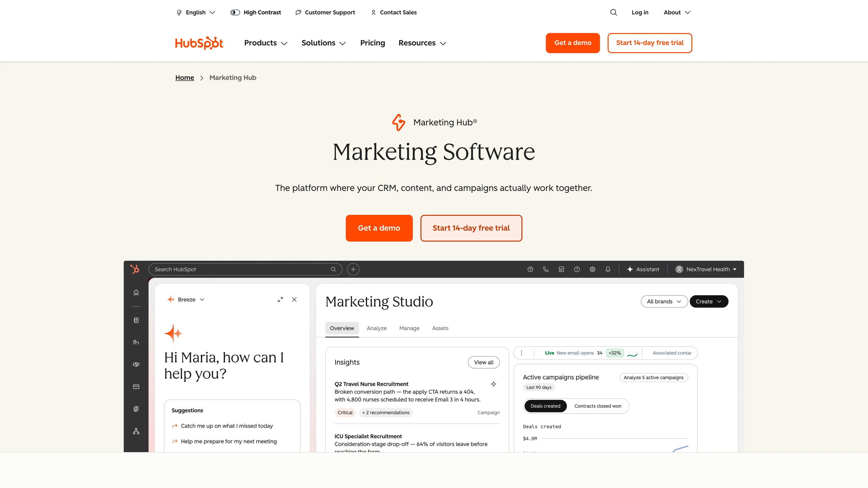Click View all in Insights card

pyautogui.click(x=483, y=362)
